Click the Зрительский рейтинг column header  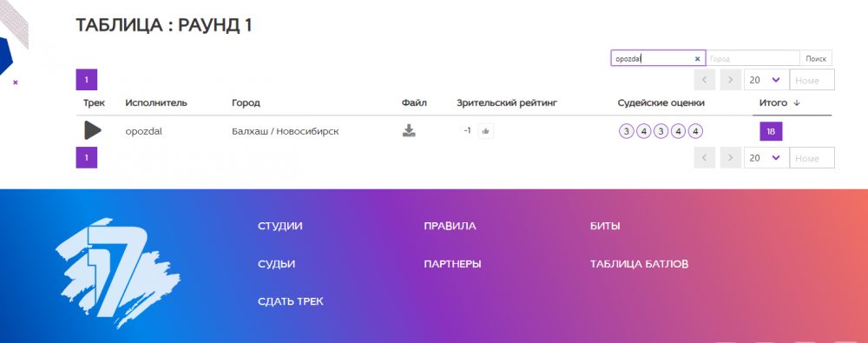coord(507,103)
